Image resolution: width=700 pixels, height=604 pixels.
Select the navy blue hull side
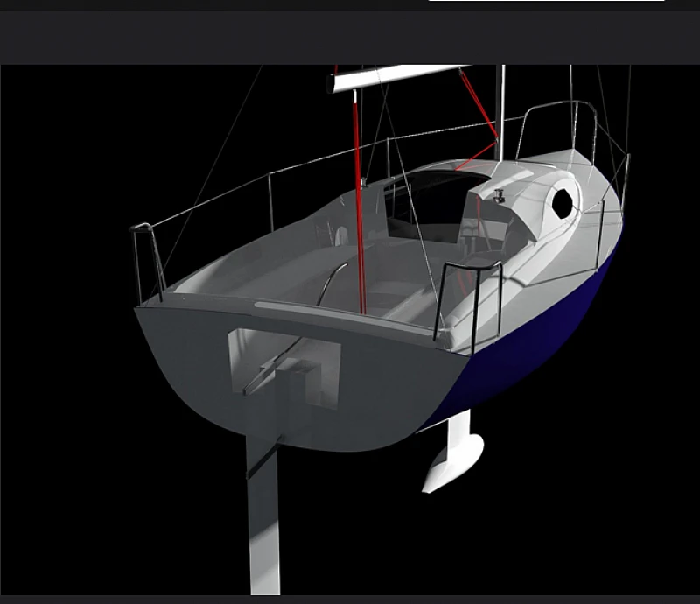point(542,333)
